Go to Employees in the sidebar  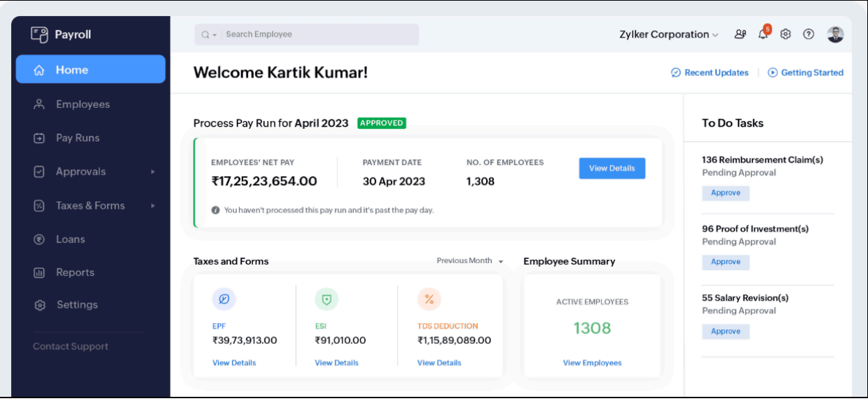pos(83,104)
